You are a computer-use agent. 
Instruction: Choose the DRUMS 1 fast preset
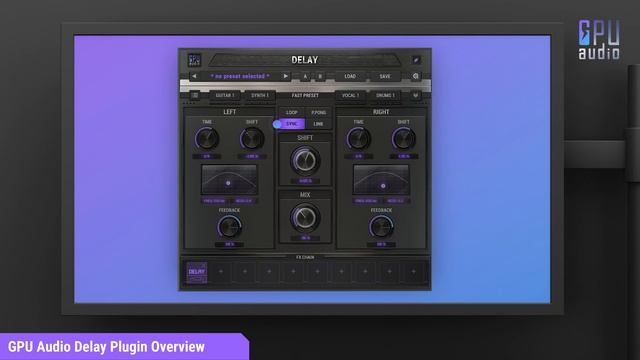[x=385, y=95]
